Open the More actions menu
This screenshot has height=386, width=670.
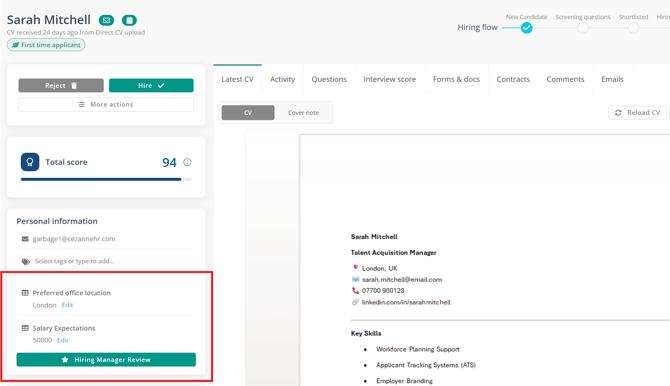pyautogui.click(x=106, y=104)
